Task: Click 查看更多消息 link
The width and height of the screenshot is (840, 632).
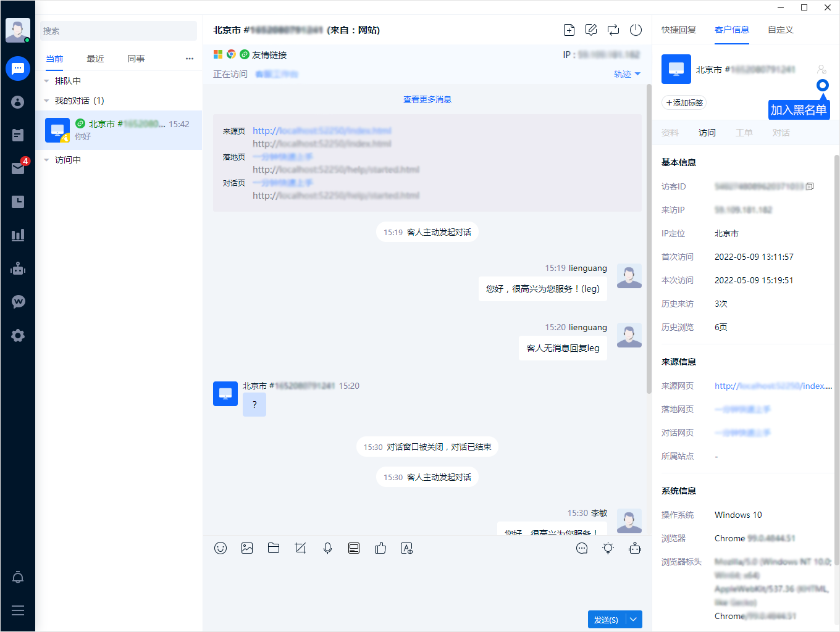Action: pyautogui.click(x=427, y=99)
